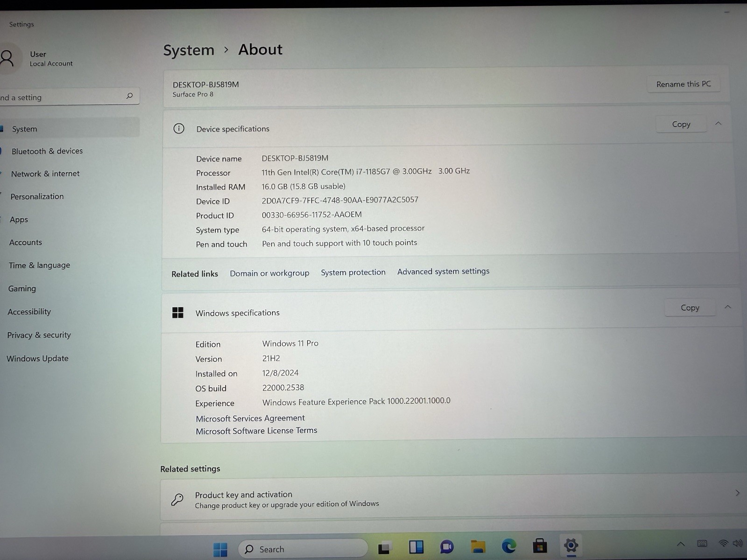Viewport: 747px width, 560px height.
Task: Click the magnifier icon in settings search
Action: [x=129, y=96]
